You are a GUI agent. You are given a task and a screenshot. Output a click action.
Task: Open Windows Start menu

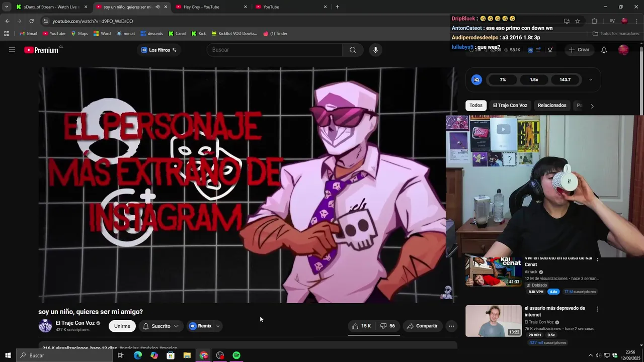point(8,355)
